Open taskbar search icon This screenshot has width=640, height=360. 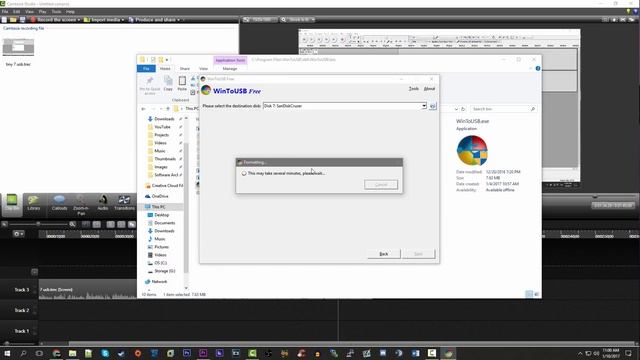[x=23, y=353]
